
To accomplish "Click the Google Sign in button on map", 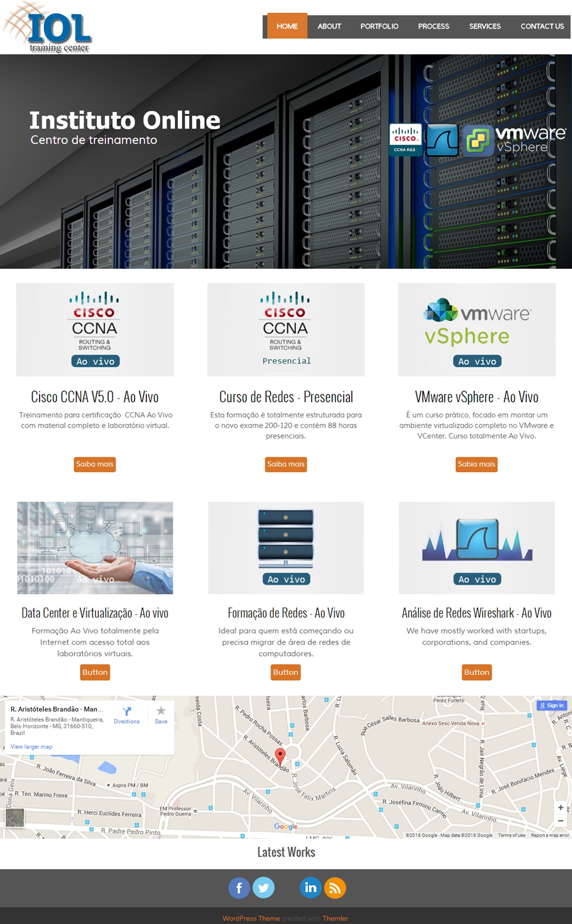I will click(x=551, y=706).
